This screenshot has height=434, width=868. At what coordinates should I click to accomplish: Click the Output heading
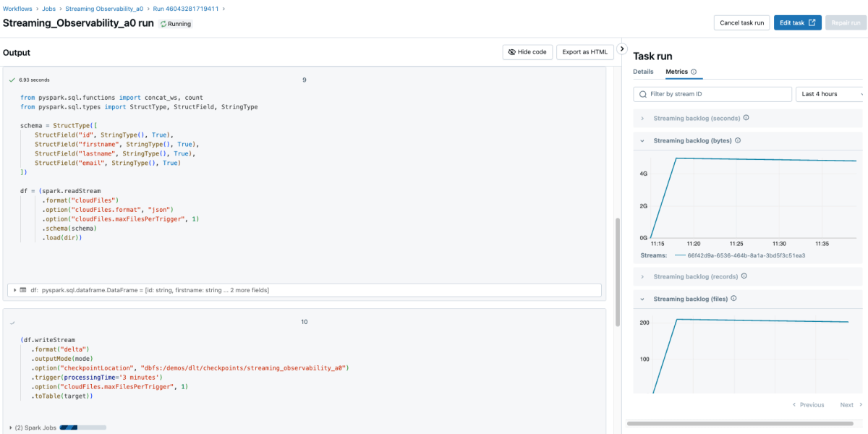click(17, 53)
